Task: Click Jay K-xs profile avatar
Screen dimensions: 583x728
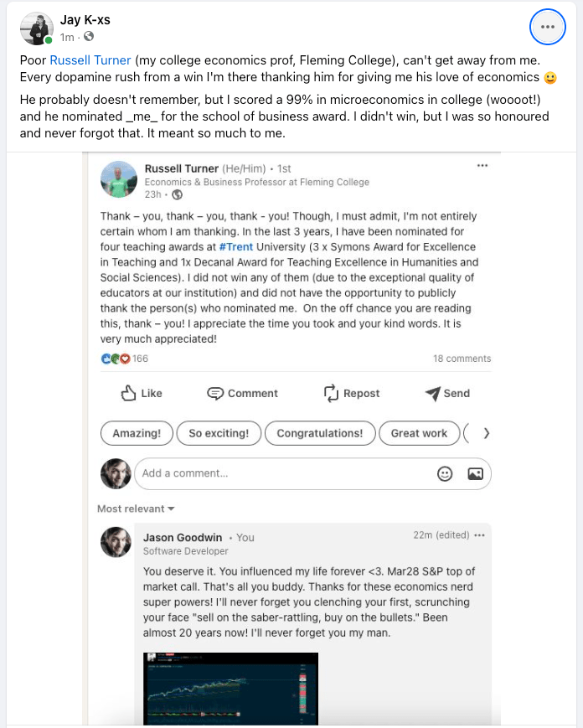Action: point(36,28)
